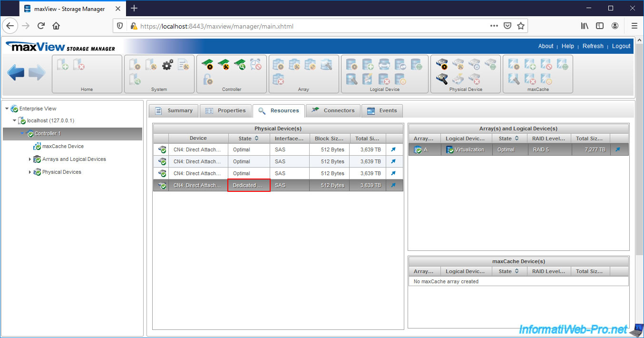Click 'No maxCache array created' text
The width and height of the screenshot is (644, 338).
point(446,281)
